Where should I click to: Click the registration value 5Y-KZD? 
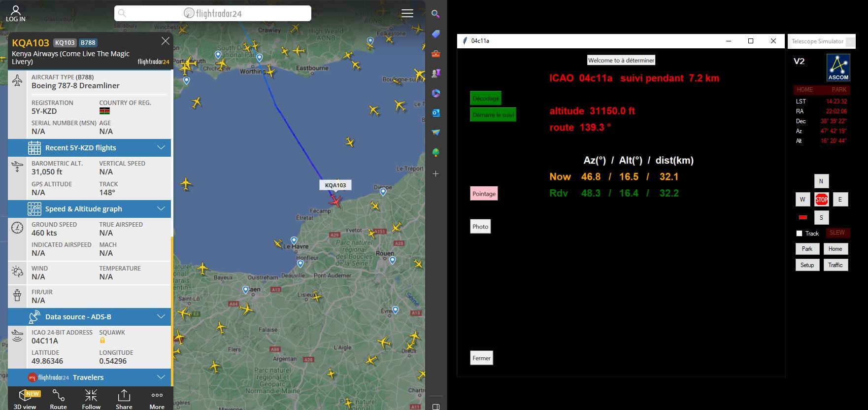click(44, 111)
